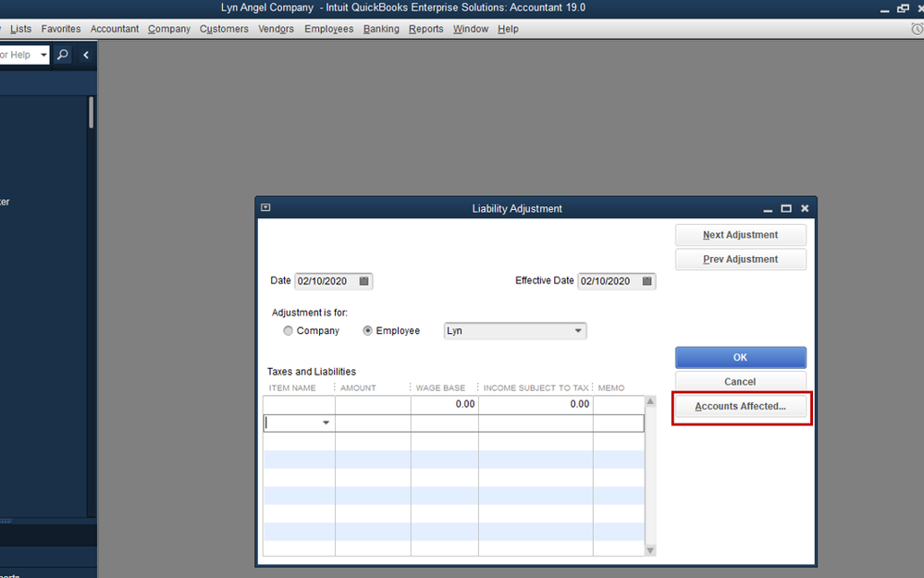
Task: Open the Date field calendar icon
Action: point(364,280)
